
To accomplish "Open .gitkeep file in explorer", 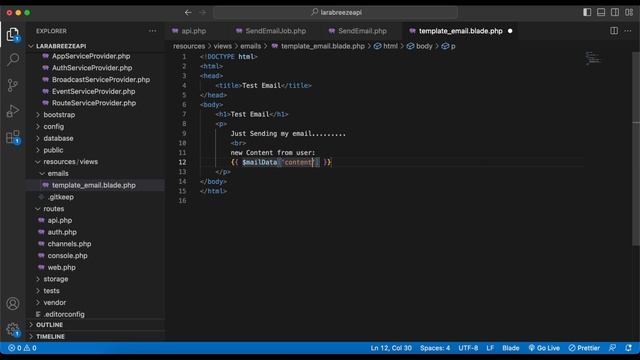I will click(61, 197).
